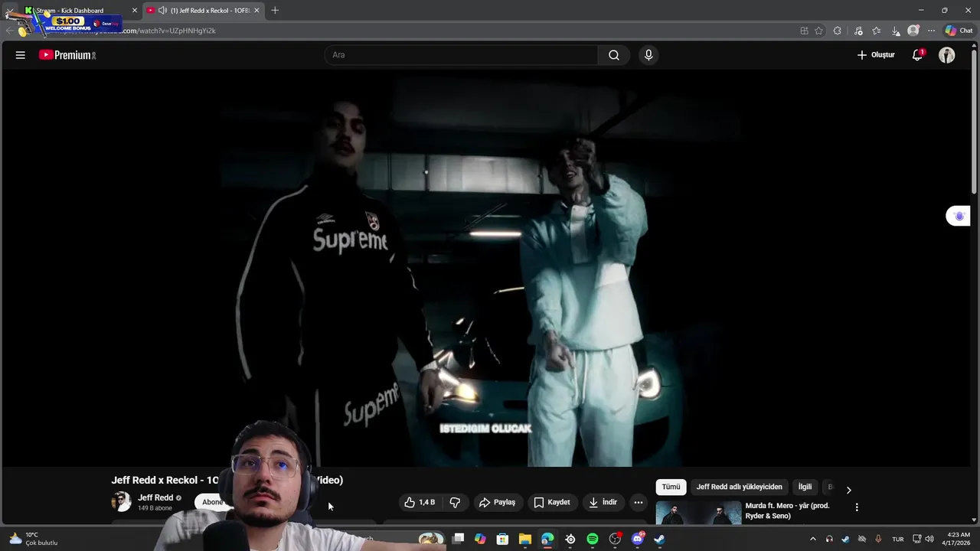This screenshot has width=980, height=551.
Task: Close the Kick Dashboard tab
Action: click(x=135, y=11)
